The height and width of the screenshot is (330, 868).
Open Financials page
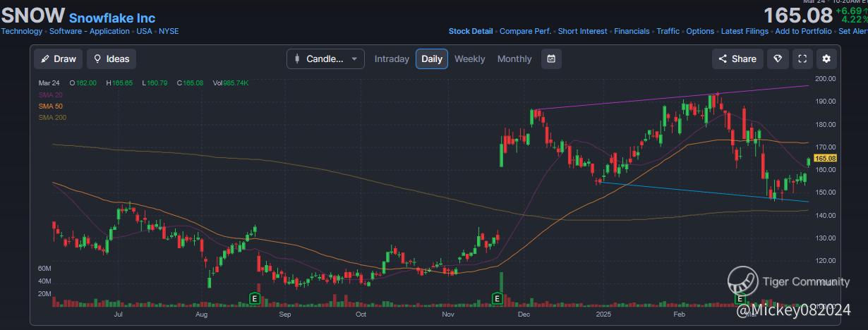click(x=632, y=31)
